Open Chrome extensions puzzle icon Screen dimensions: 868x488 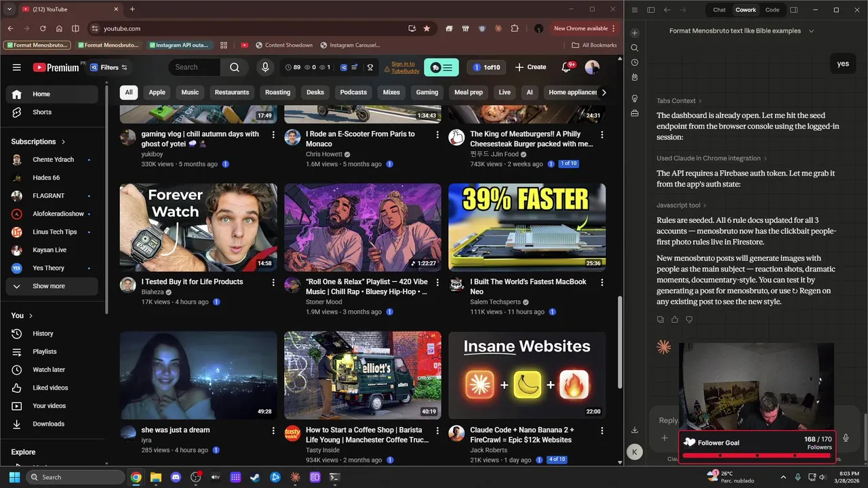click(515, 28)
